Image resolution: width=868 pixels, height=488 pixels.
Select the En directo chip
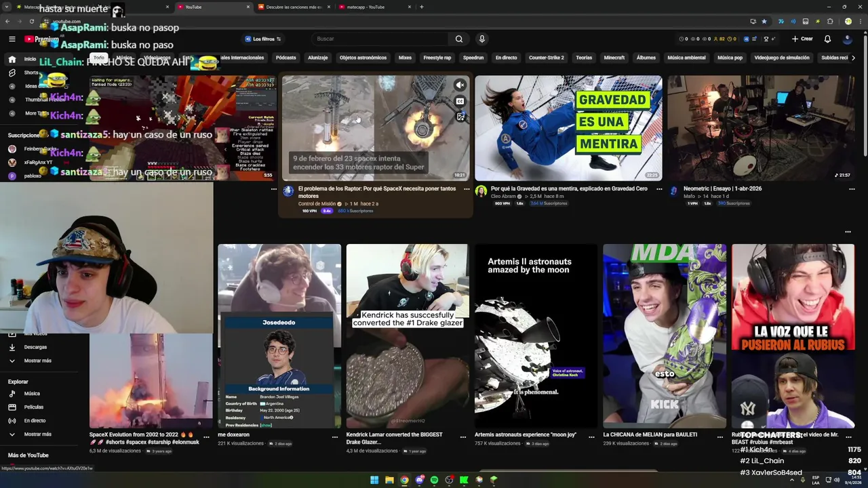pos(507,58)
